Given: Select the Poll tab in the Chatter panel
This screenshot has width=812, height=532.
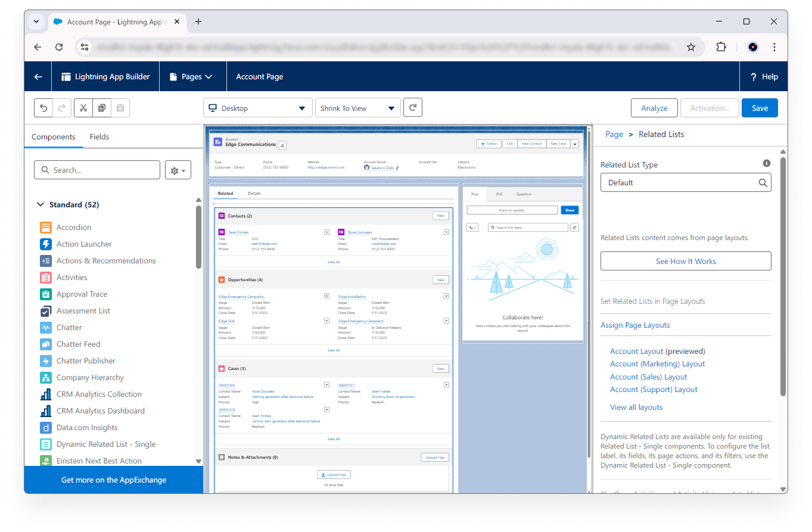Looking at the screenshot, I should pyautogui.click(x=499, y=194).
